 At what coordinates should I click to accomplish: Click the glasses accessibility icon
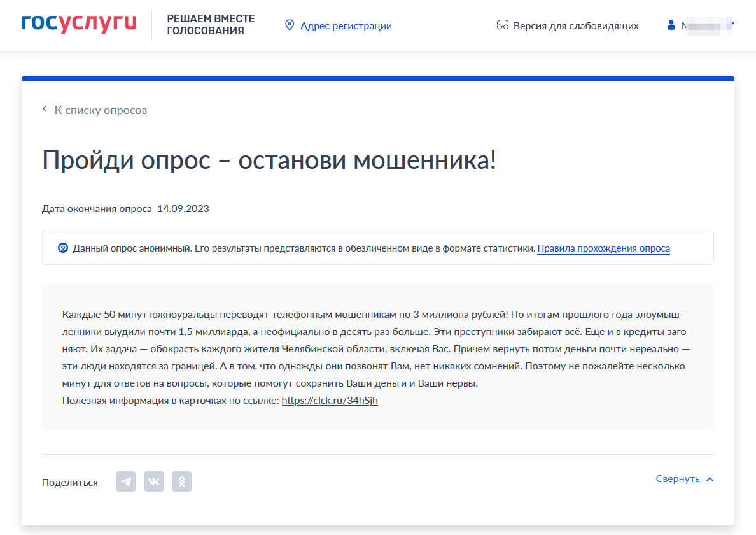(x=502, y=26)
